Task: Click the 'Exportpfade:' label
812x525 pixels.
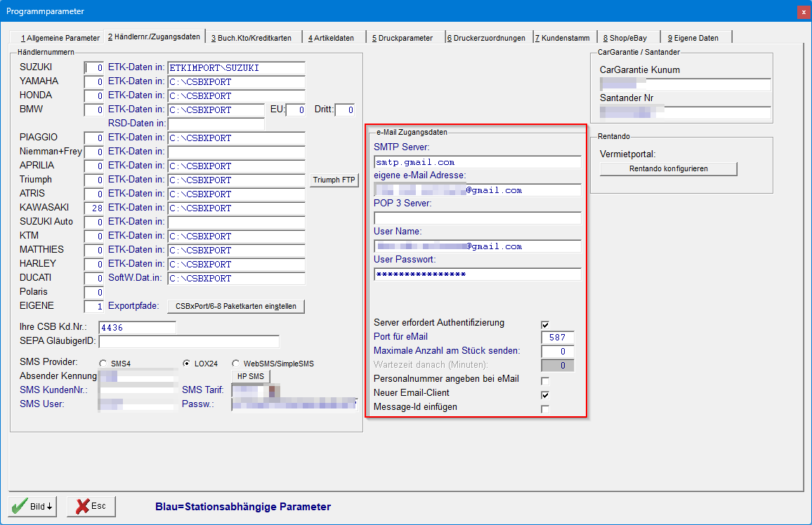Action: [x=133, y=306]
